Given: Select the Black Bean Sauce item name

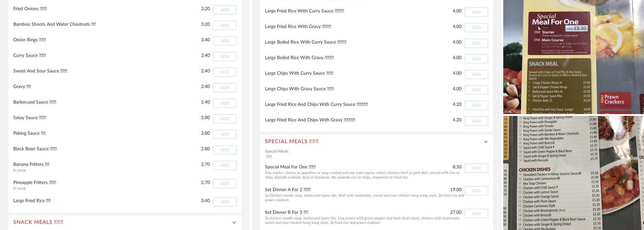Looking at the screenshot, I should coord(31,149).
